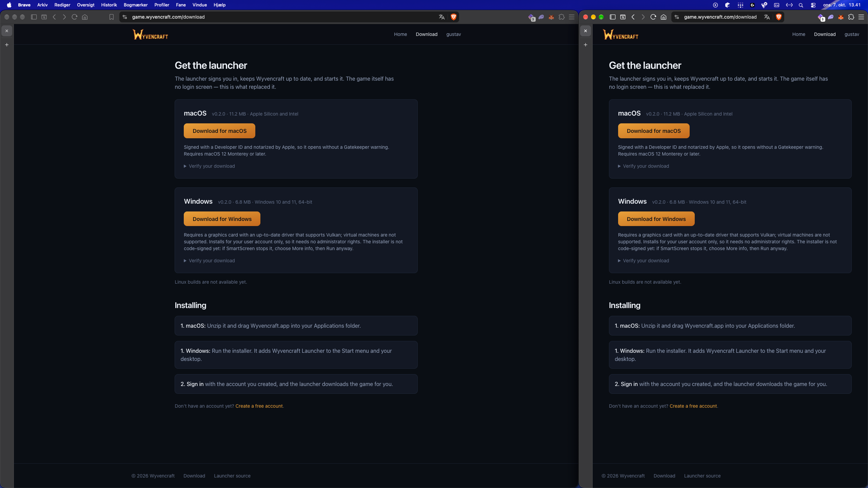Open translate icon in left window address bar
Image resolution: width=868 pixels, height=488 pixels.
441,17
